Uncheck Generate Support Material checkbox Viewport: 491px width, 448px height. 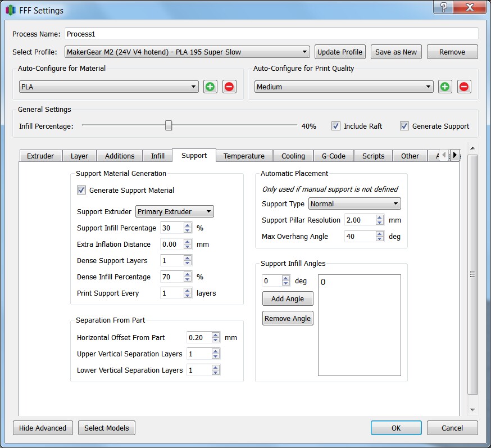point(82,190)
